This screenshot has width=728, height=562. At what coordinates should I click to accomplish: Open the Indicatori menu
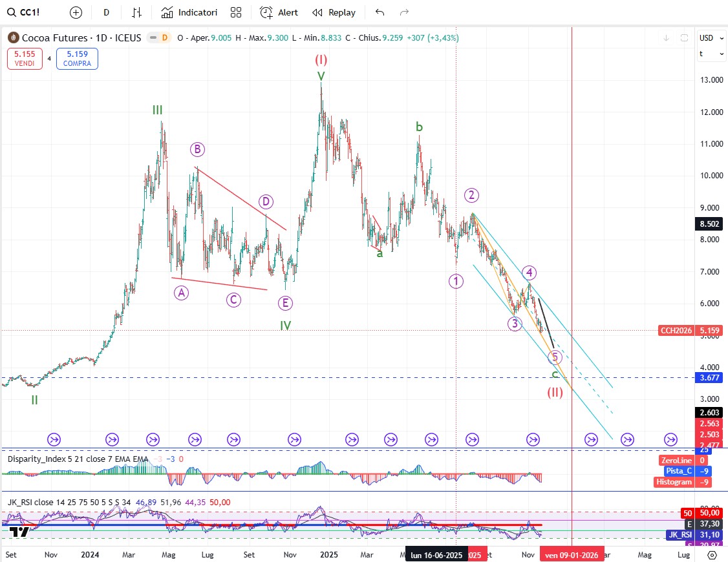189,12
